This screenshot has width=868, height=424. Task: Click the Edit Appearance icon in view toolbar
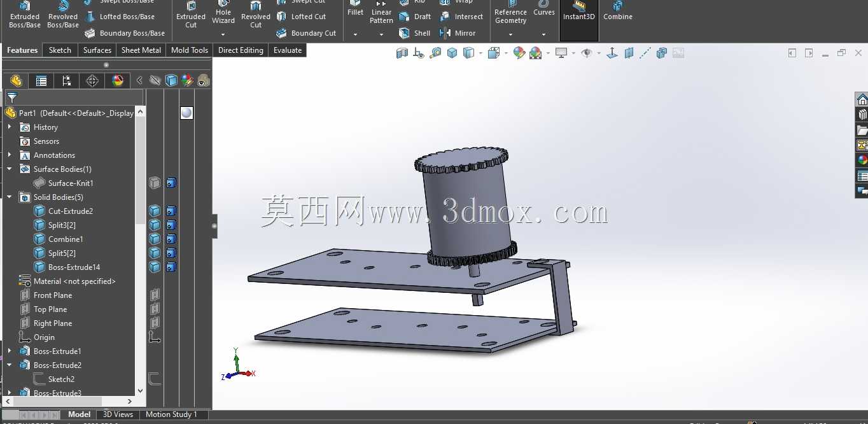519,53
